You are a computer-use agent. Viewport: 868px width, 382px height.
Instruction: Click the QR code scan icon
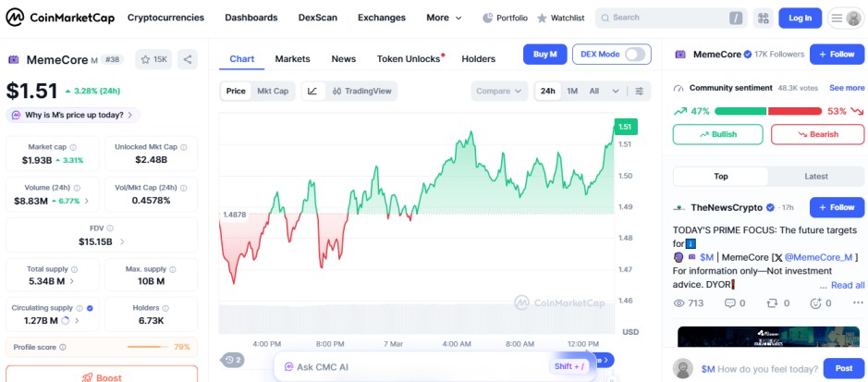click(763, 18)
